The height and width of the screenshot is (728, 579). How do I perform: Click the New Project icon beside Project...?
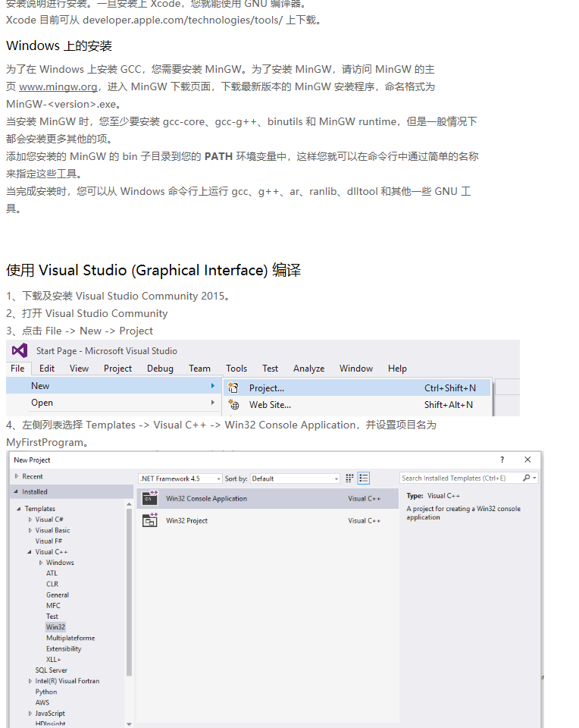click(233, 388)
